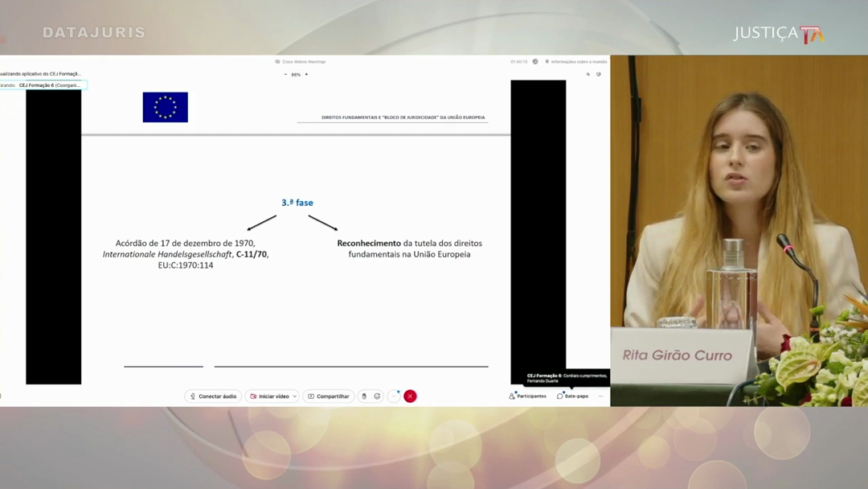
Task: Expand the Iniciar vídeo options arrow
Action: [x=295, y=397]
